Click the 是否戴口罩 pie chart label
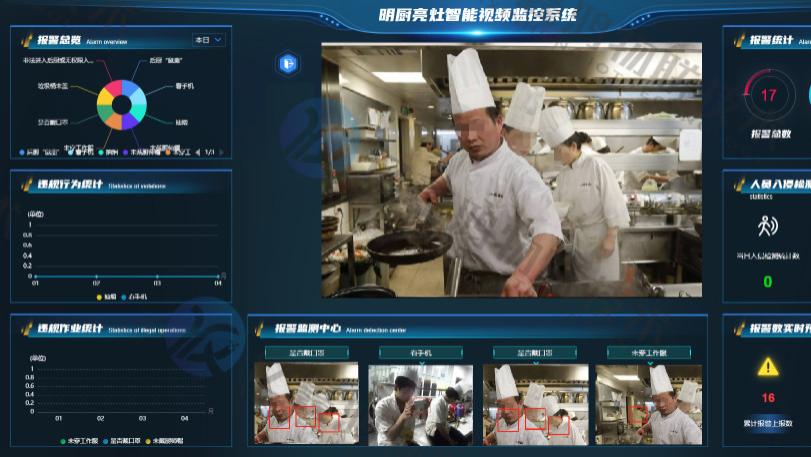Image resolution: width=811 pixels, height=457 pixels. click(x=53, y=122)
